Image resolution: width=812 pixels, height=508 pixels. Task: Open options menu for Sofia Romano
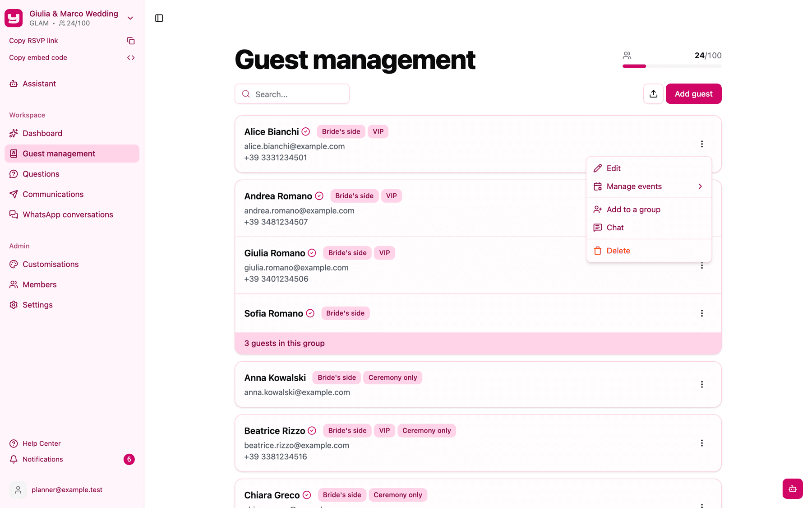(x=702, y=313)
